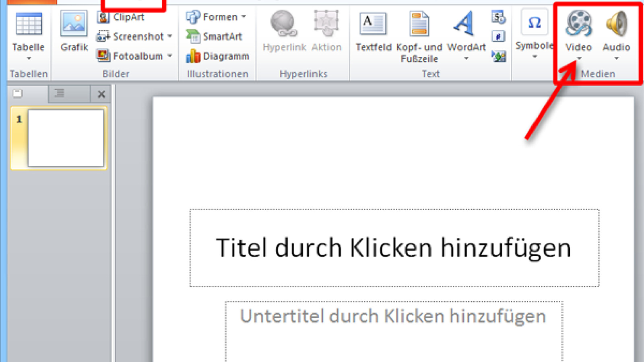
Task: Expand the Formen shapes dropdown
Action: coord(244,17)
